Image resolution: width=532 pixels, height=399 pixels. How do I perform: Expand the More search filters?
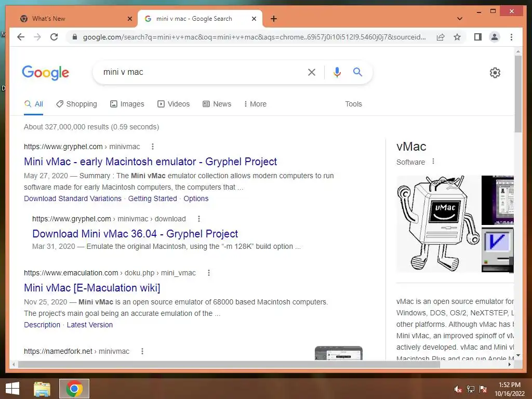(255, 104)
